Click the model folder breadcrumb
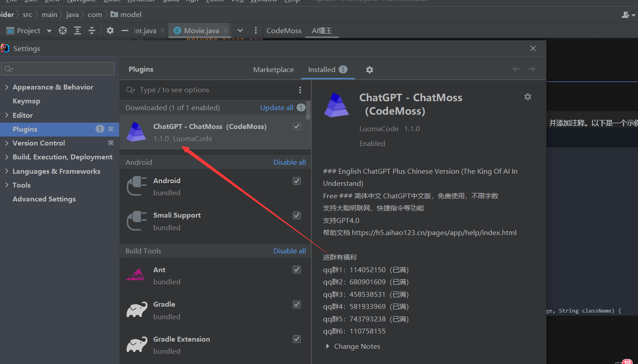 pos(126,14)
